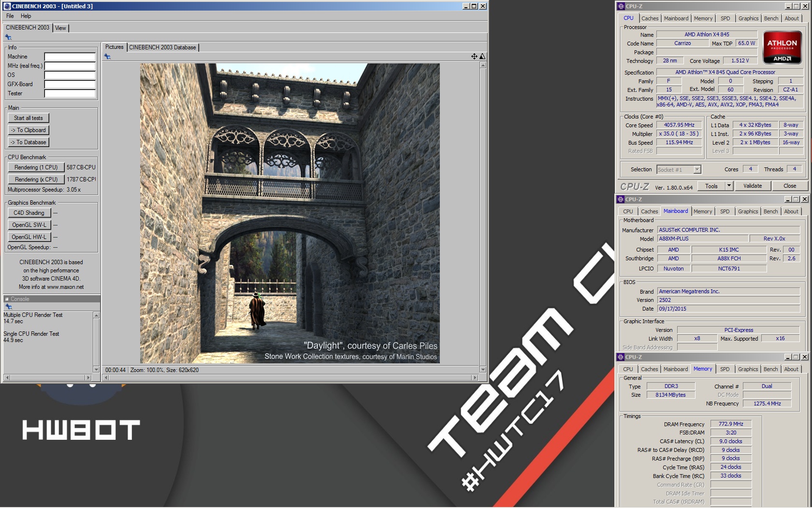Open About tab in the bottom CPU-Z window

[x=791, y=369]
